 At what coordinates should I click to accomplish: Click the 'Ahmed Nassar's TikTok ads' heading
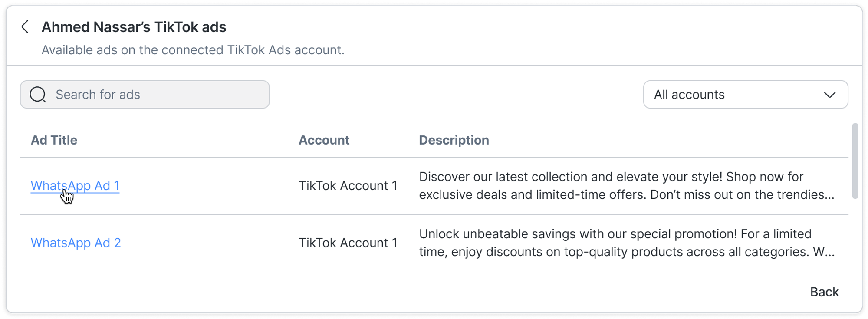[134, 27]
